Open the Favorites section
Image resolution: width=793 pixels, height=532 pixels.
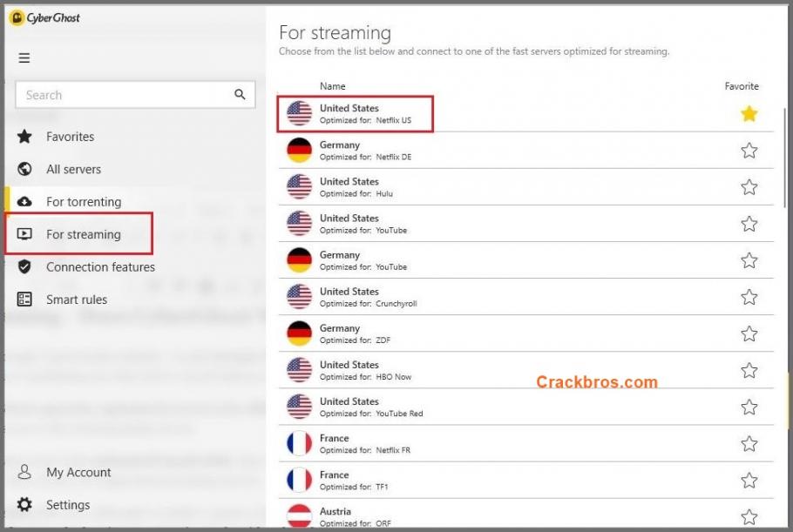[x=70, y=137]
